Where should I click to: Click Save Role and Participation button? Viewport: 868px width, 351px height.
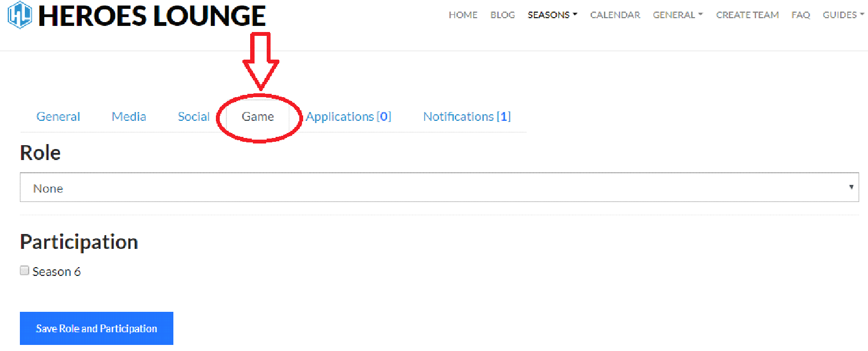(97, 328)
